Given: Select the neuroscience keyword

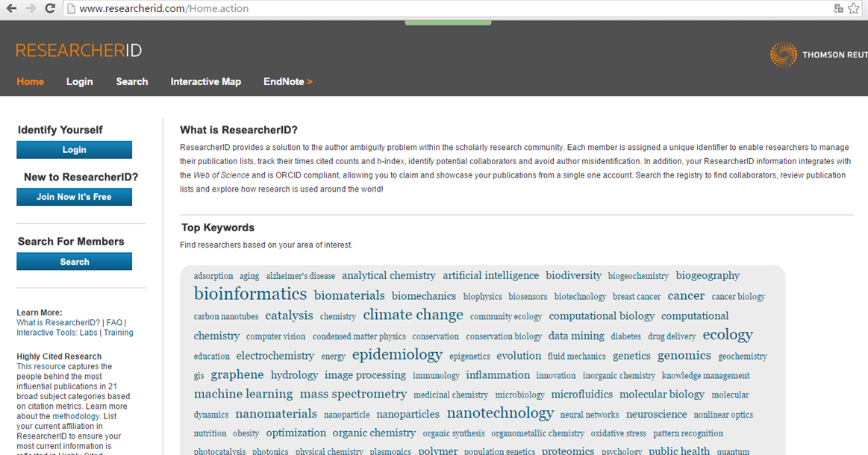Looking at the screenshot, I should [657, 414].
